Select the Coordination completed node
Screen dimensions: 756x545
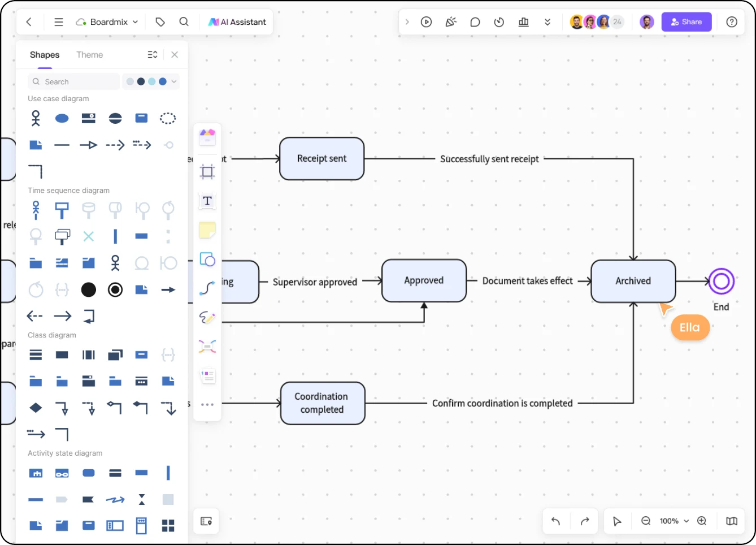coord(323,403)
